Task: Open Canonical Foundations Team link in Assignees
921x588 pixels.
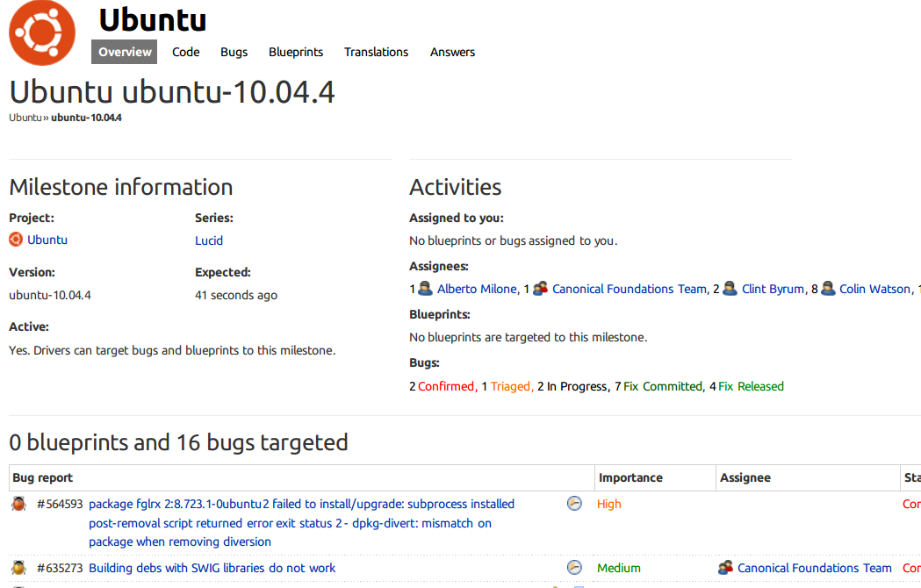Action: (x=630, y=289)
